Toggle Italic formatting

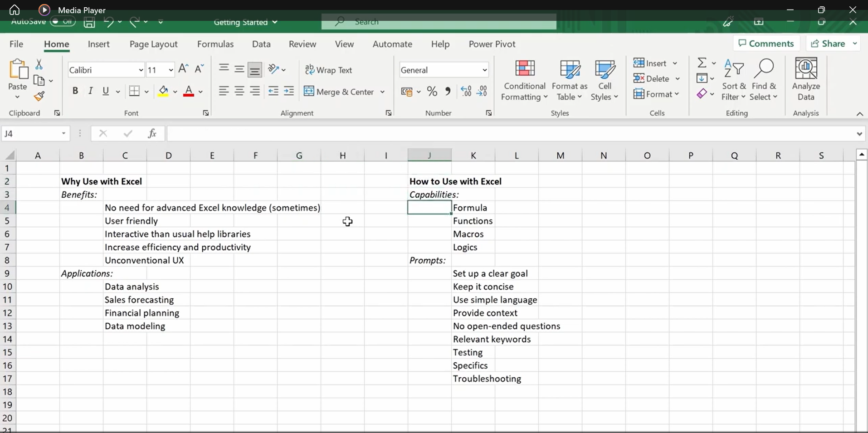point(90,91)
